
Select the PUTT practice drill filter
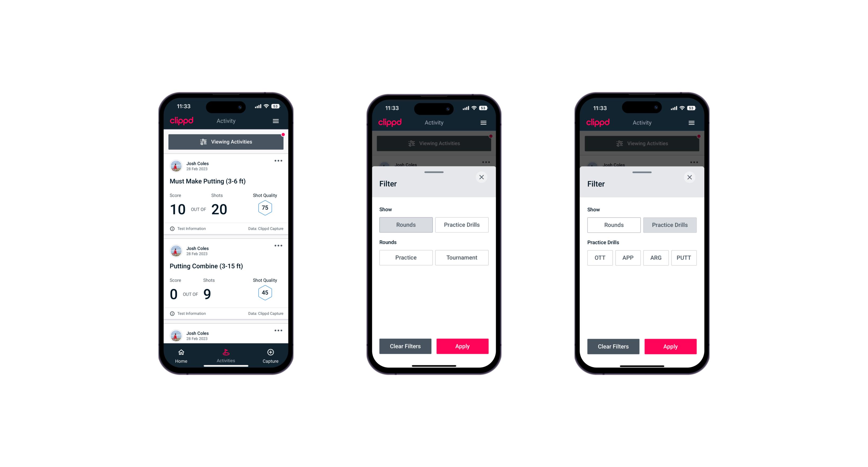tap(686, 257)
